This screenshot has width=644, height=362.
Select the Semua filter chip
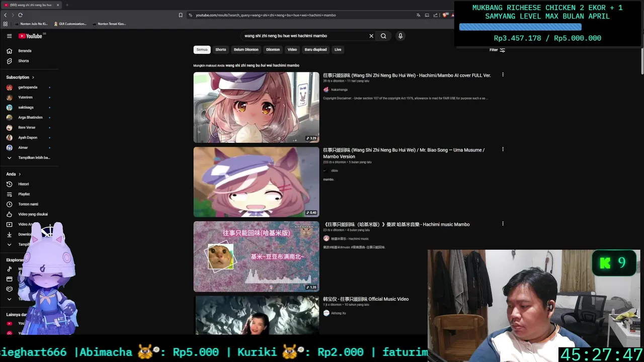202,50
